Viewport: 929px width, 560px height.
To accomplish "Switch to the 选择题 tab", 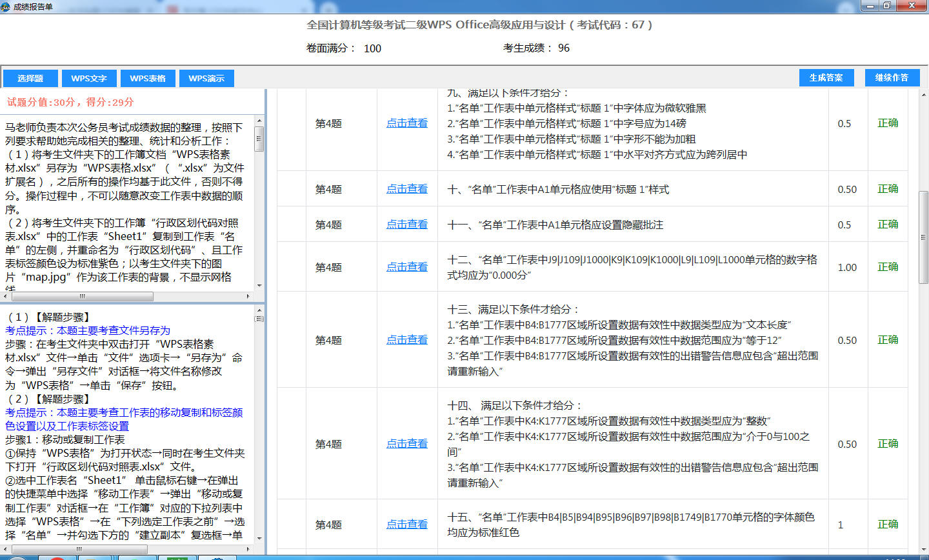I will (30, 79).
